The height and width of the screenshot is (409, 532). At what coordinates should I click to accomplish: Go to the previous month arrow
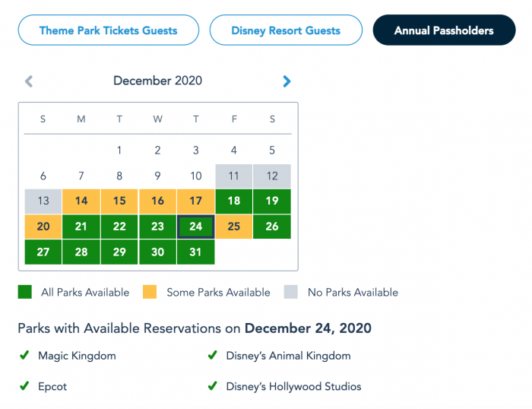tap(29, 81)
